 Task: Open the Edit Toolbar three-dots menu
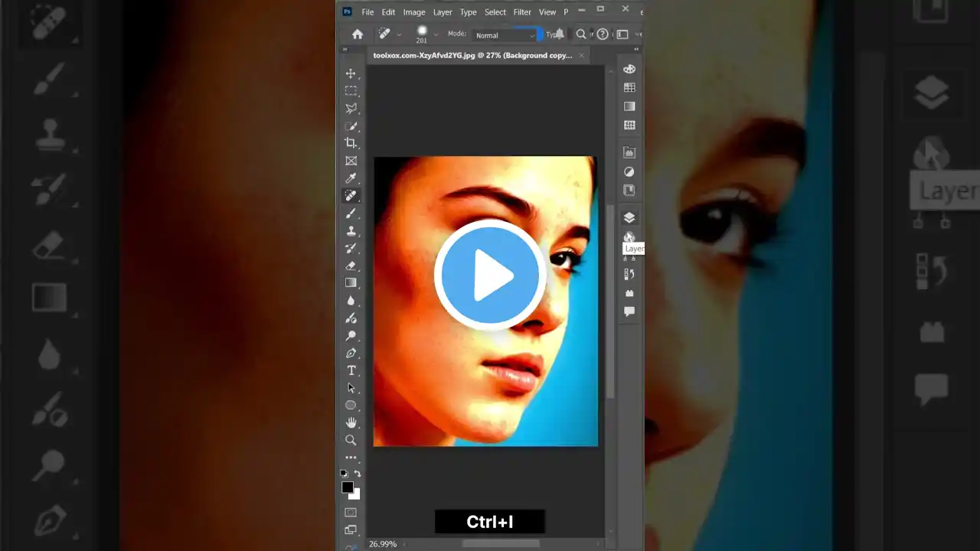pos(351,458)
